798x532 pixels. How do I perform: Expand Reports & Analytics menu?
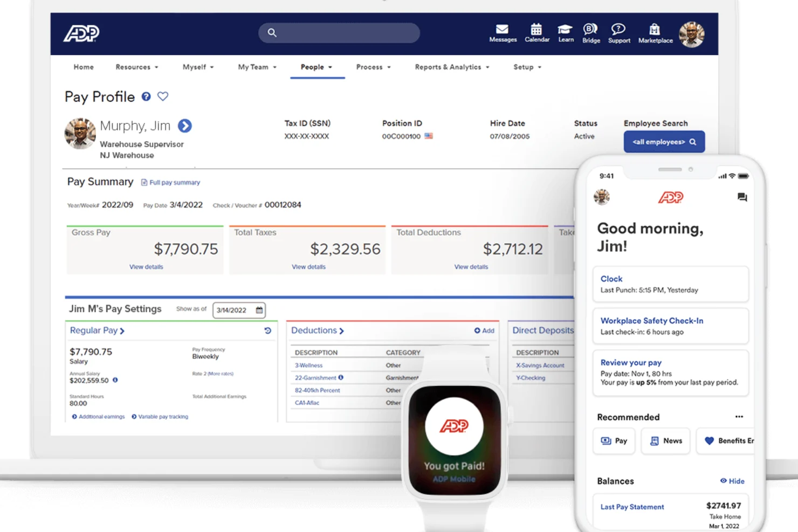coord(452,67)
